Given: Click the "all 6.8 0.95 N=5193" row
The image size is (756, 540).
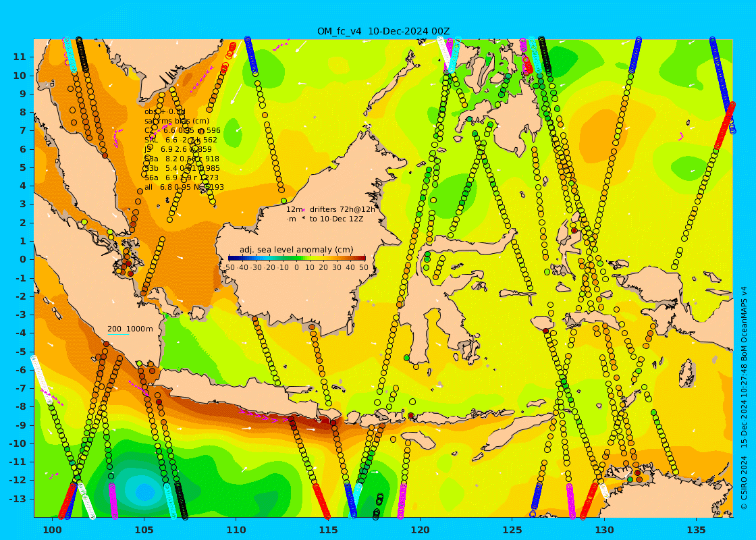Looking at the screenshot, I should pyautogui.click(x=184, y=187).
